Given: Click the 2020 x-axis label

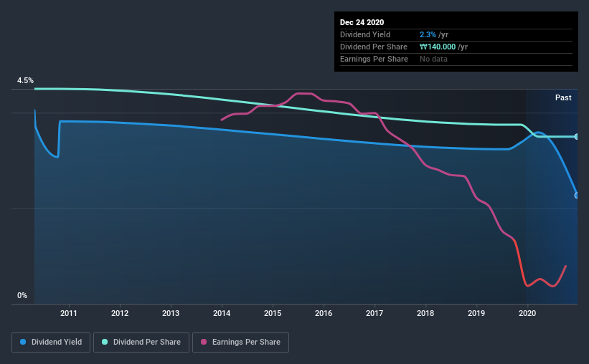Looking at the screenshot, I should tap(527, 313).
